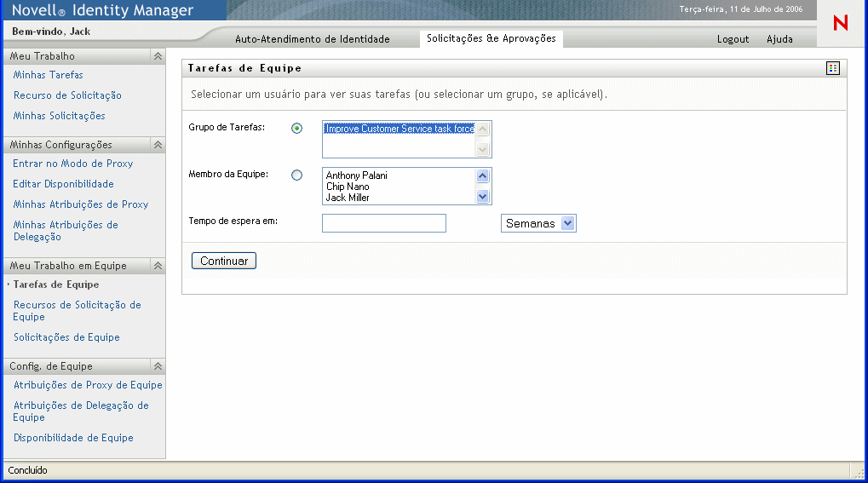868x483 pixels.
Task: Select the Membro da Equipe radio button
Action: (296, 175)
